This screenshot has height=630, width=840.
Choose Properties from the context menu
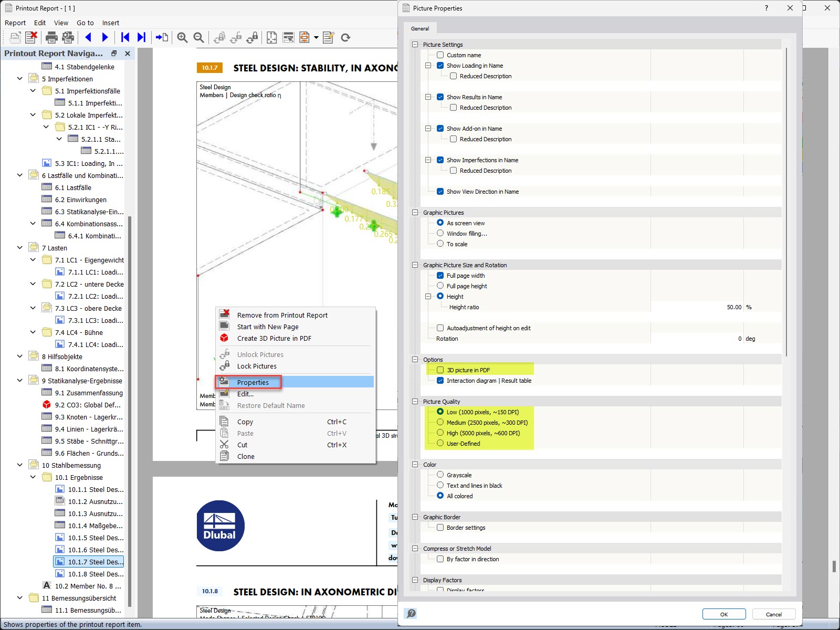[x=253, y=382]
